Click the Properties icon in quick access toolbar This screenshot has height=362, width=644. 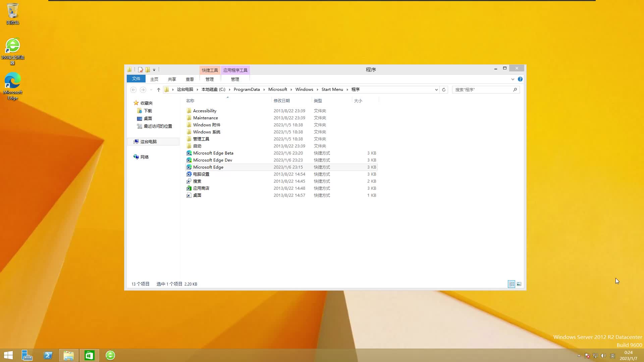pos(141,70)
